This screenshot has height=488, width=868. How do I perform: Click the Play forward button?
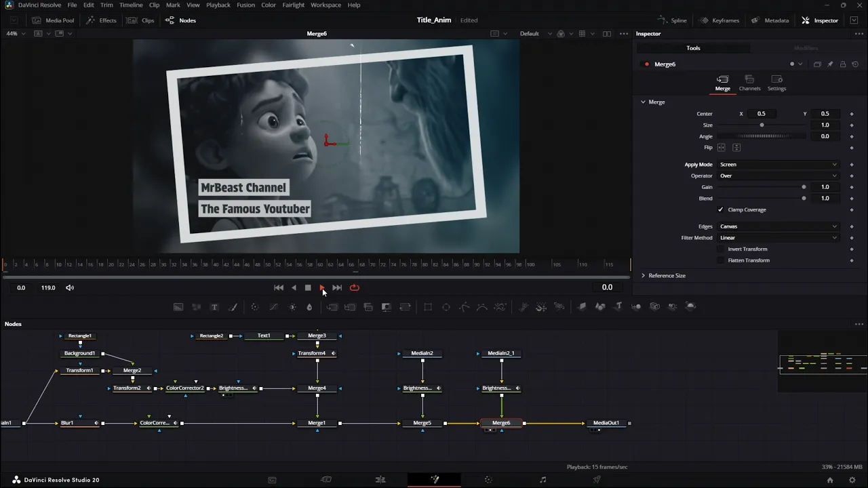tap(322, 287)
